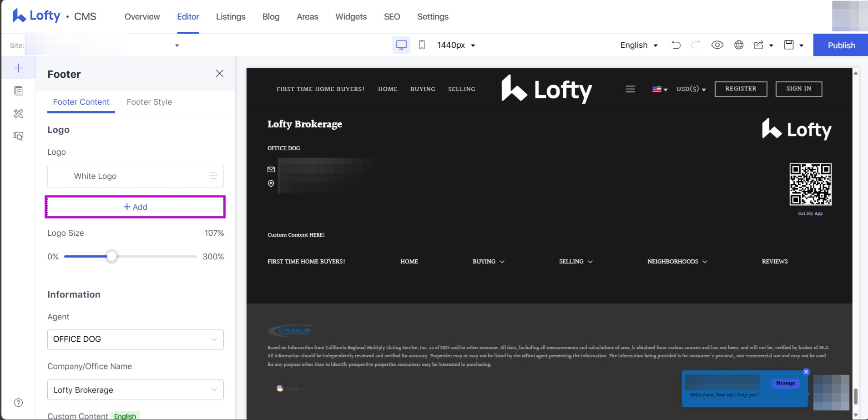Switch to mobile device view
The width and height of the screenshot is (868, 420).
422,45
